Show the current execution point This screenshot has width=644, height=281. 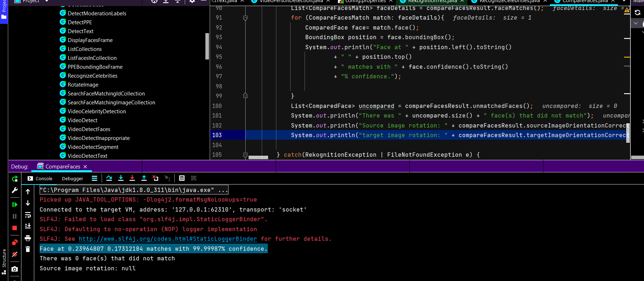click(94, 178)
